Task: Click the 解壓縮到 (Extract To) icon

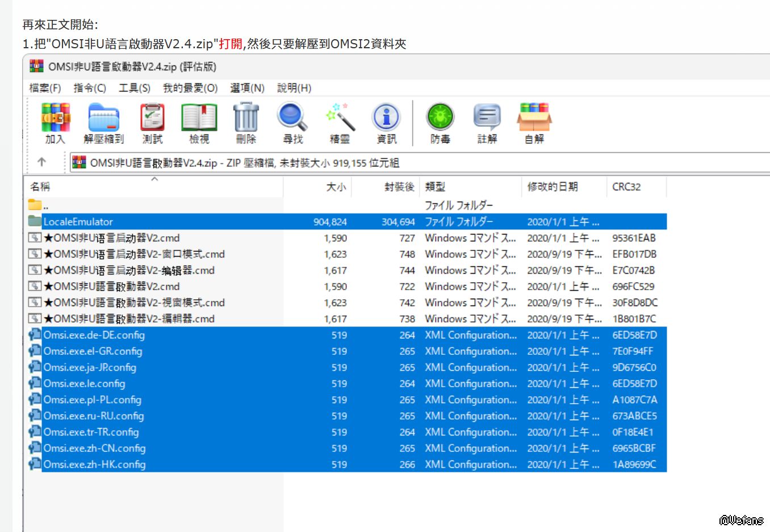Action: pyautogui.click(x=103, y=118)
